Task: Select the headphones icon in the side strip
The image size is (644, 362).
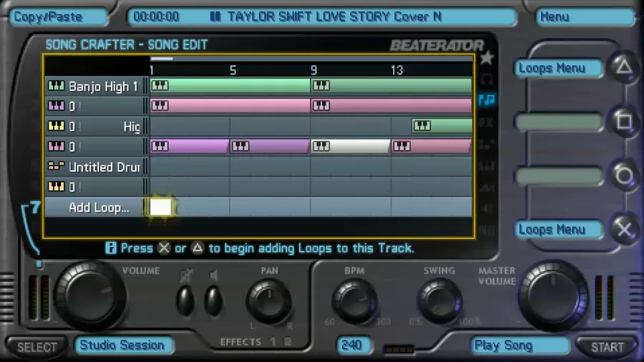Action: tap(487, 79)
